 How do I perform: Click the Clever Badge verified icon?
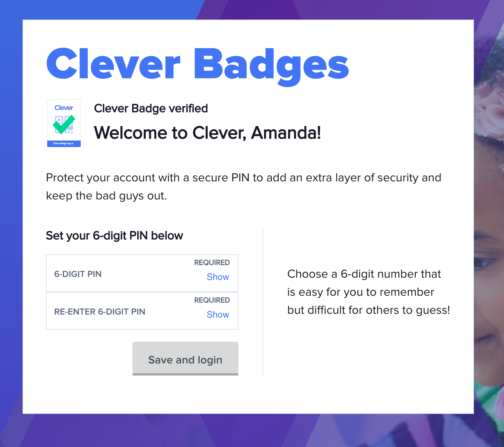click(64, 123)
